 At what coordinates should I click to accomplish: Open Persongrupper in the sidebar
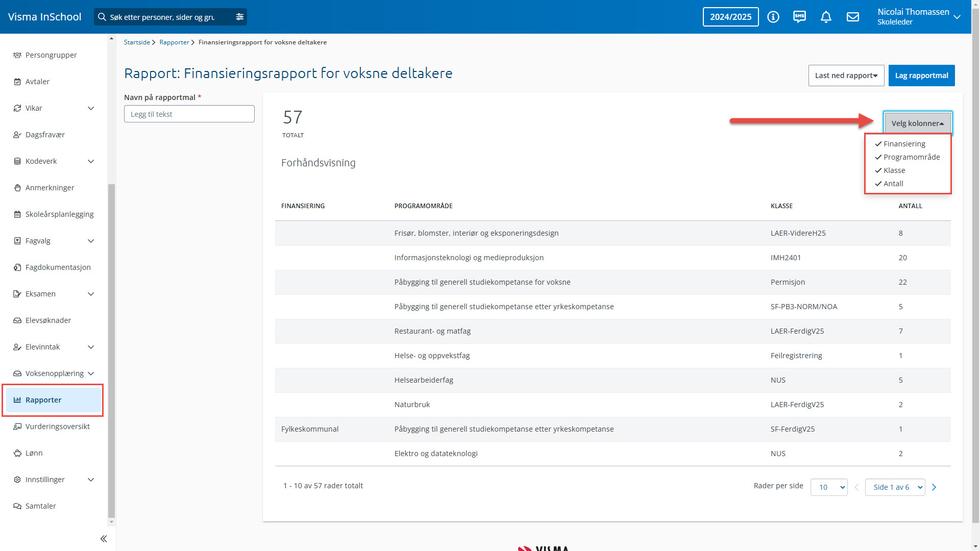point(51,55)
